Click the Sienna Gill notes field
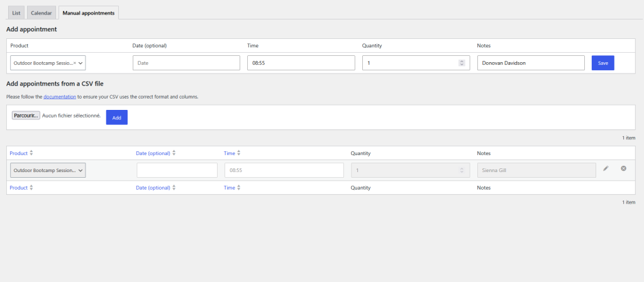Screen dimensions: 644x282 (x=537, y=170)
